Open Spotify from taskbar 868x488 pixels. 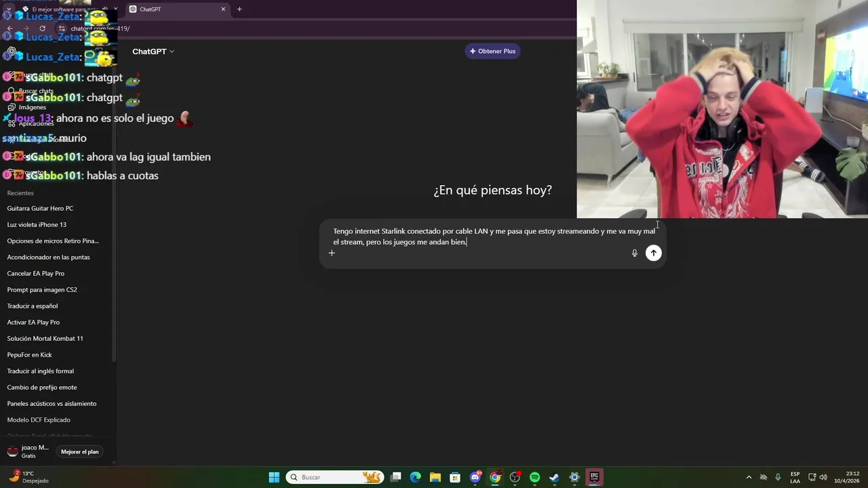pos(534,477)
